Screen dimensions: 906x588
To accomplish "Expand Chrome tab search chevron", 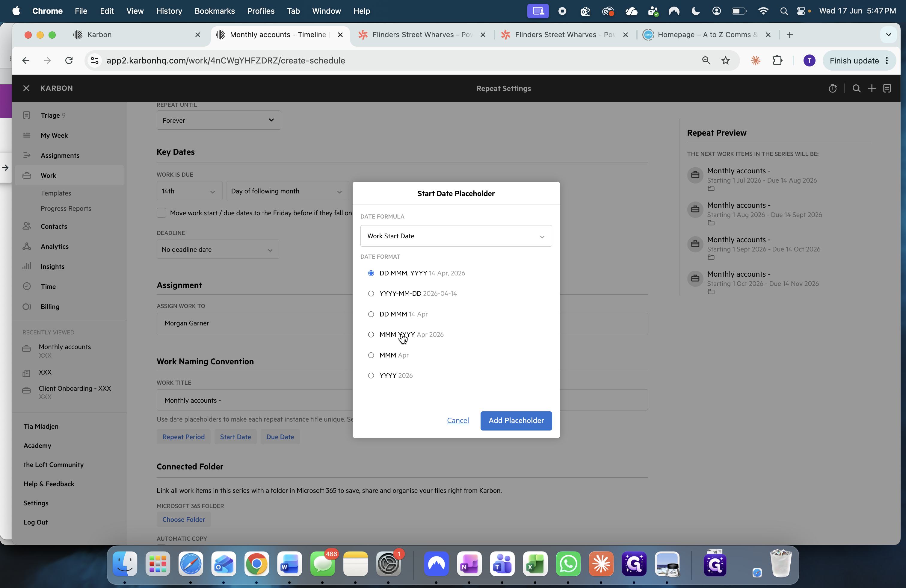I will coord(889,35).
